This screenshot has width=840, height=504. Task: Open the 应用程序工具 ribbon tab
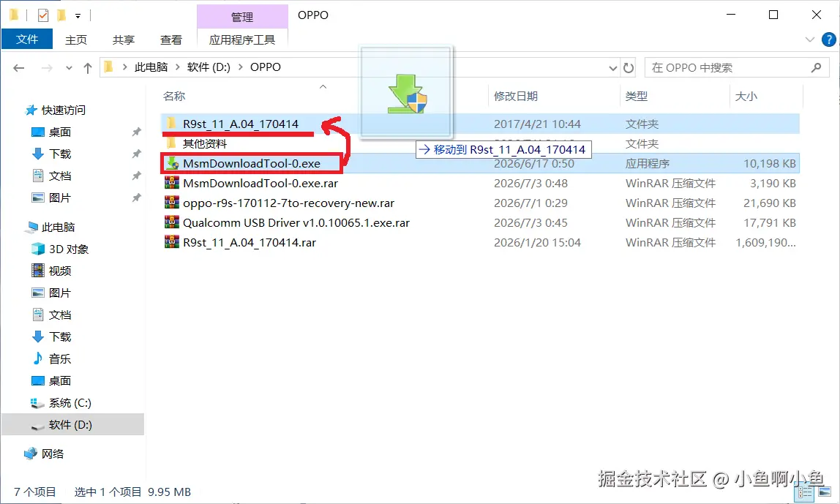point(242,40)
